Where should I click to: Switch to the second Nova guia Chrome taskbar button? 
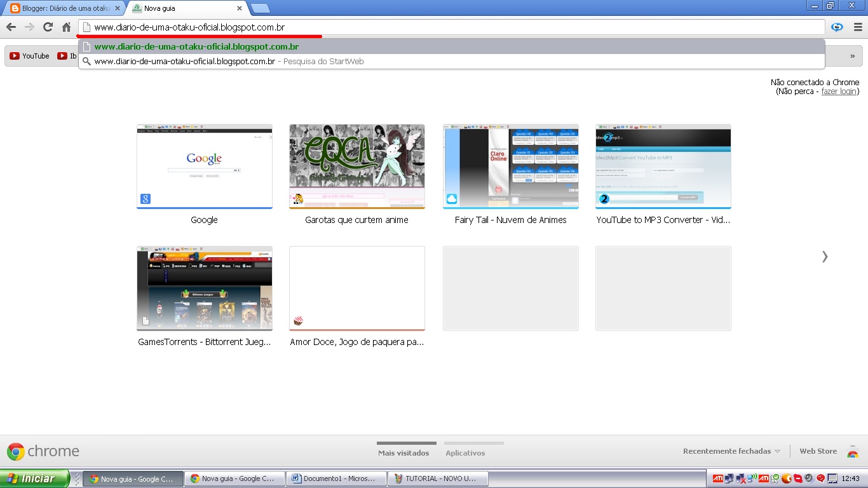click(234, 479)
